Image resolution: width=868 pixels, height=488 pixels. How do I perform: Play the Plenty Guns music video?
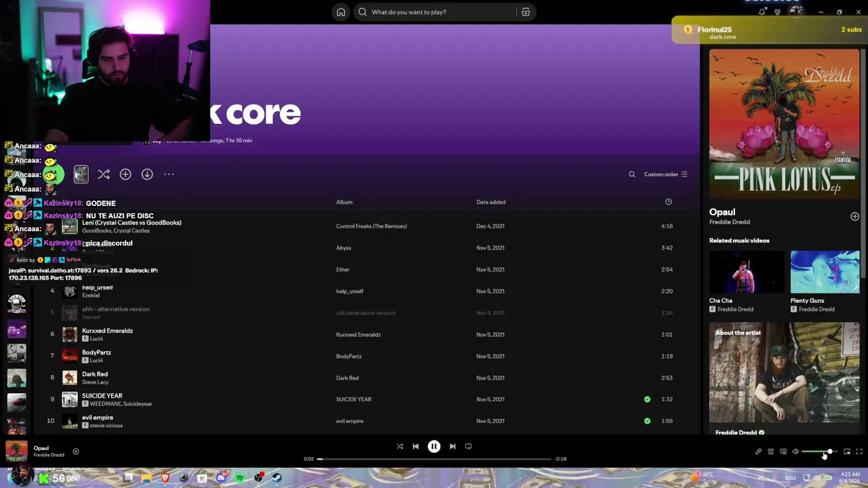coord(825,272)
